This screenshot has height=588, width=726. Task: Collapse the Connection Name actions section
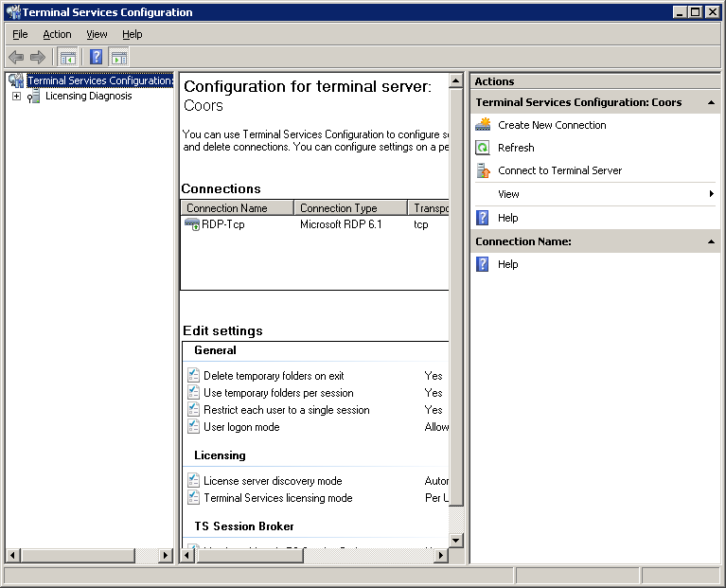(711, 241)
